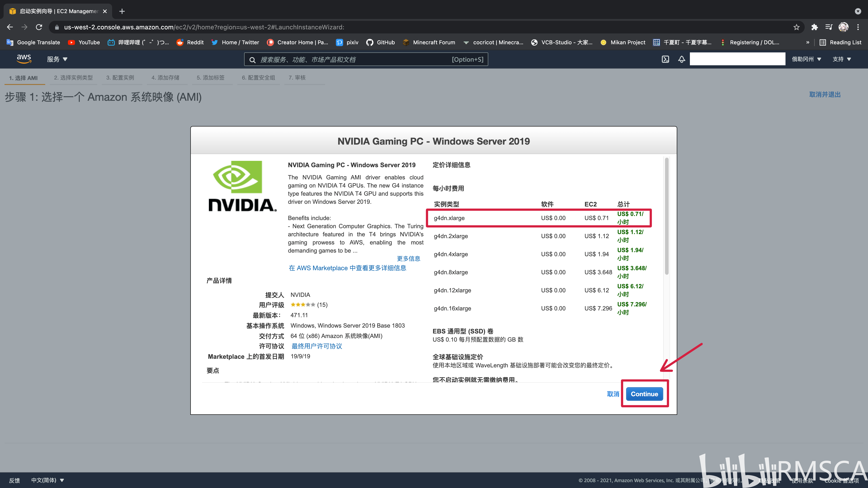Reload the page
The height and width of the screenshot is (488, 868).
[39, 27]
